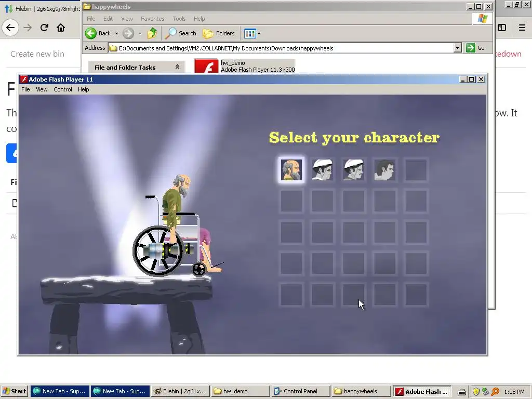Select the wheelchair guy character portrait

[x=291, y=170]
